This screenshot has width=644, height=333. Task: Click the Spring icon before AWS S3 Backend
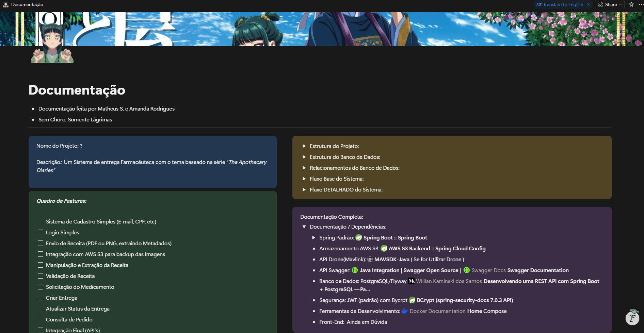coord(384,248)
